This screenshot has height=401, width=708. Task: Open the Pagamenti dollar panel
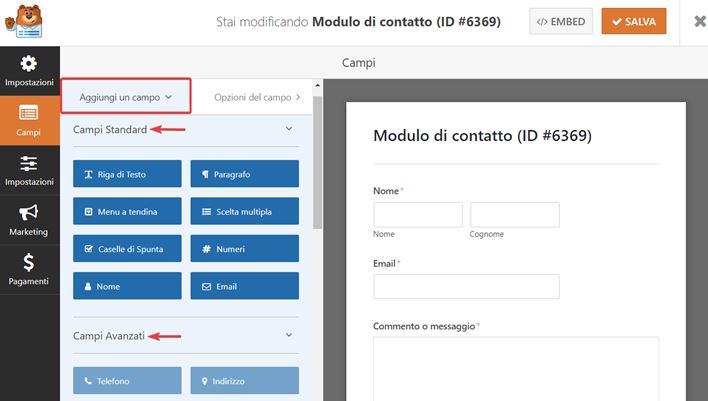[x=29, y=270]
